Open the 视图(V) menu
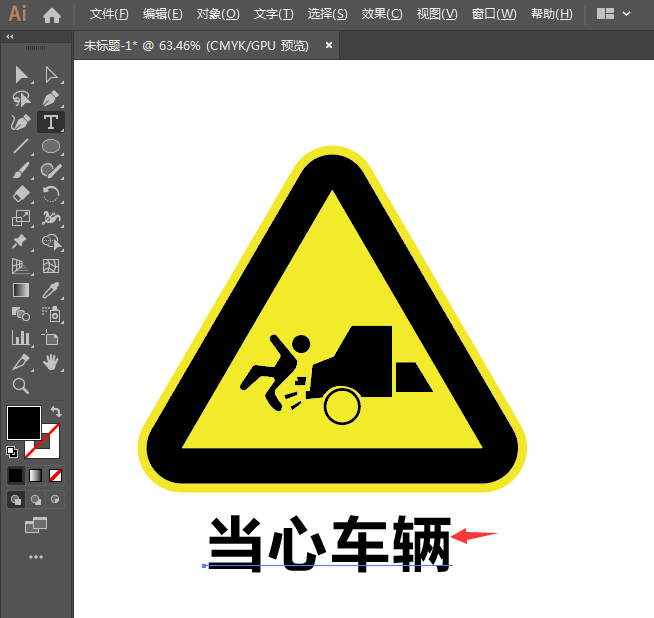 (437, 14)
